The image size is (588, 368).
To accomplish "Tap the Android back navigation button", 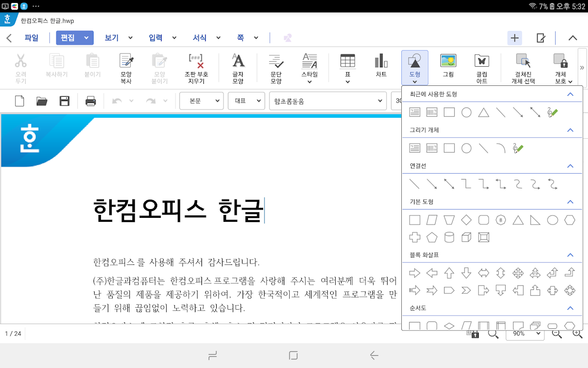I will (374, 356).
